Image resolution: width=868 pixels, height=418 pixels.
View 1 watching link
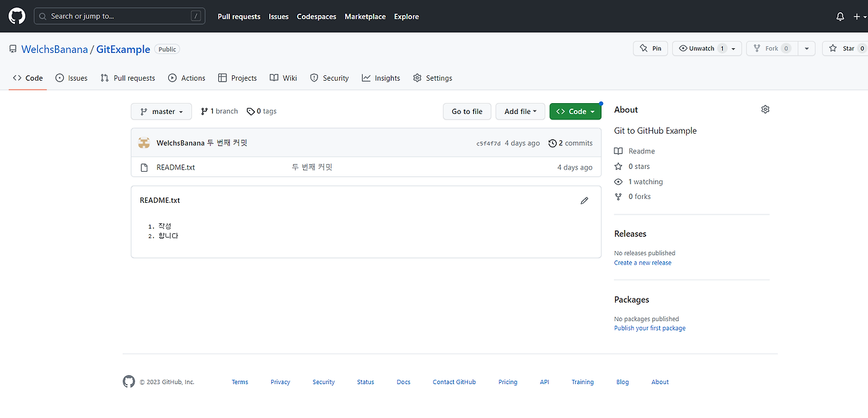639,182
